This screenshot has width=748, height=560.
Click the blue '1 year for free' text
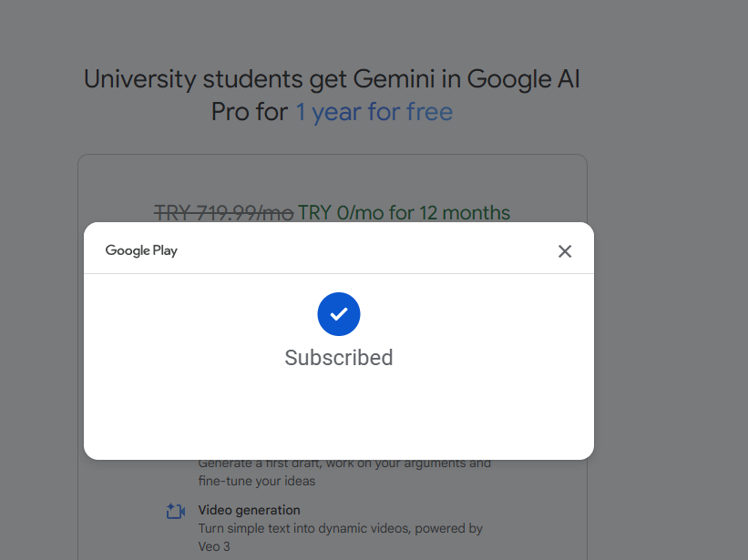pyautogui.click(x=374, y=112)
